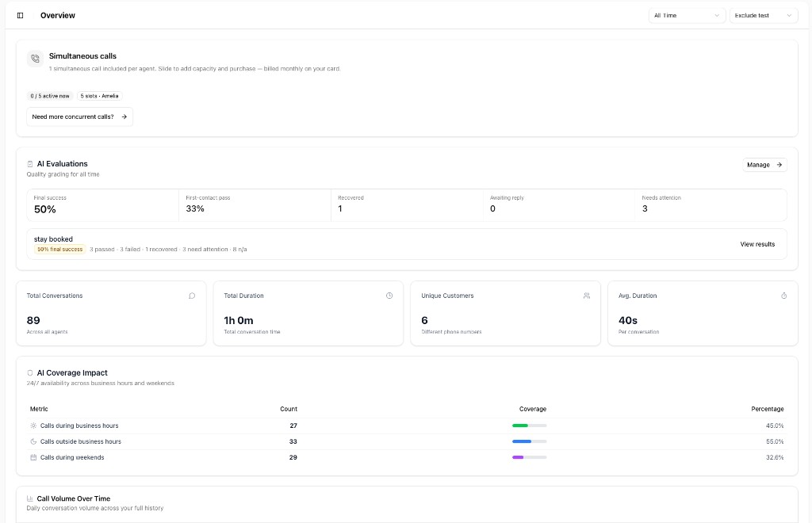
Task: Click the sun icon for business hours row
Action: (33, 426)
